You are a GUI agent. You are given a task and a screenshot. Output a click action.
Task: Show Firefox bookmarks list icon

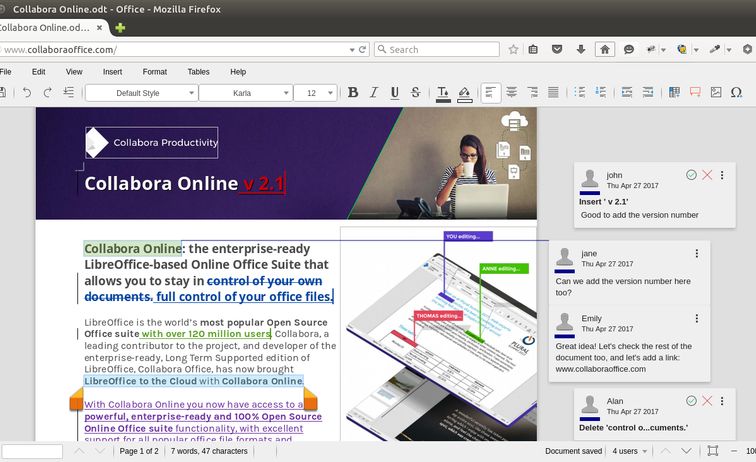click(533, 49)
